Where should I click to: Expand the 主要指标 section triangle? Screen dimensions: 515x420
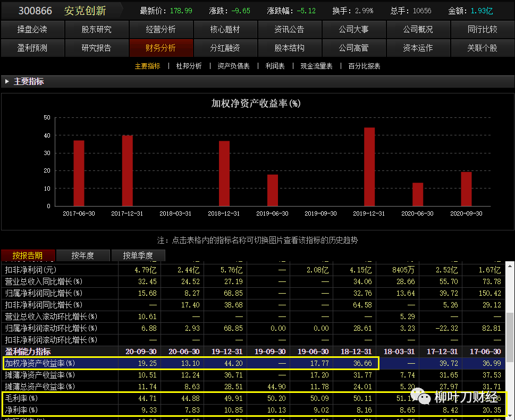point(7,81)
